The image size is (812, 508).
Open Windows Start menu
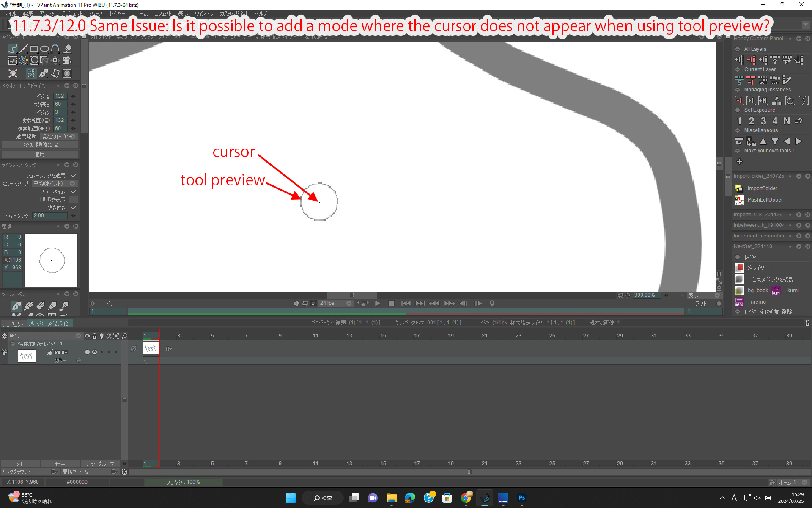291,498
